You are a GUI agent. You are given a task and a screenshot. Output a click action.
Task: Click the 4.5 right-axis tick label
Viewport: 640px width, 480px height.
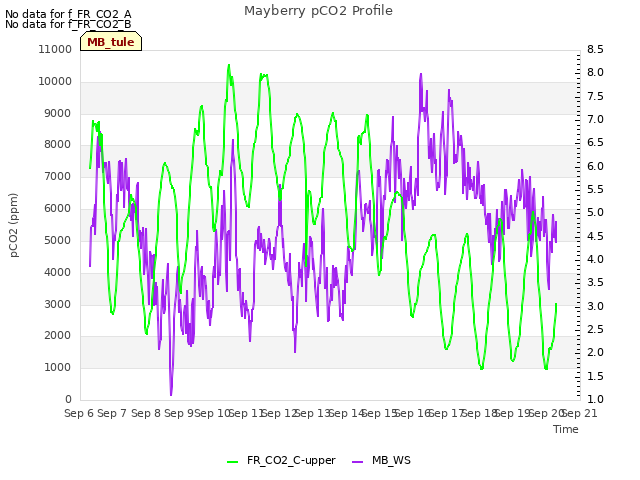pos(595,236)
